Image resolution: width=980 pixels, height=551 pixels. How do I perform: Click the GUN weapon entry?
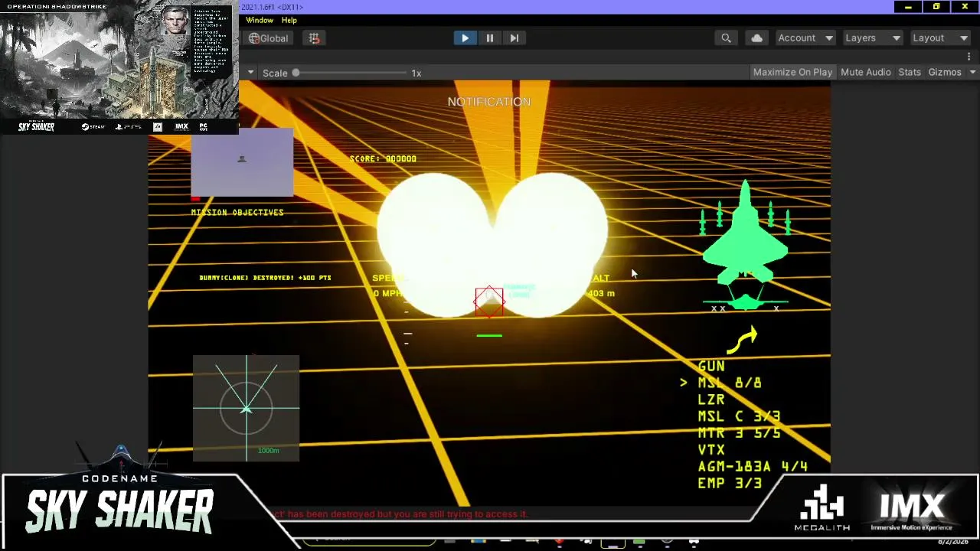[x=711, y=366]
